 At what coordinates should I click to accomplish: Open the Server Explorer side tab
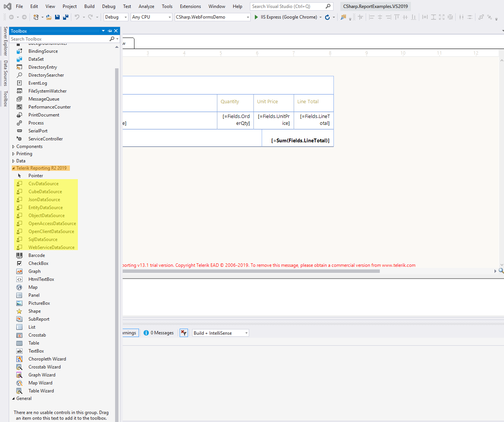pyautogui.click(x=5, y=41)
